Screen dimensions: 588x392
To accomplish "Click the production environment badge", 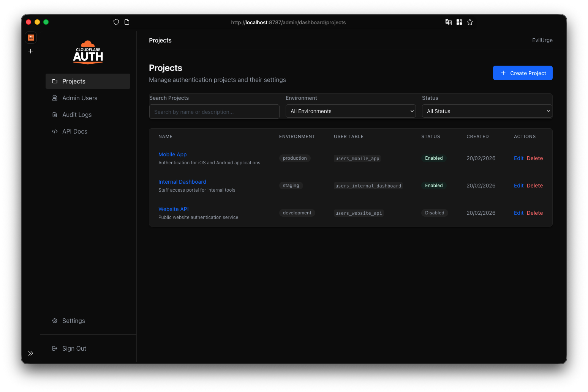I will (295, 158).
